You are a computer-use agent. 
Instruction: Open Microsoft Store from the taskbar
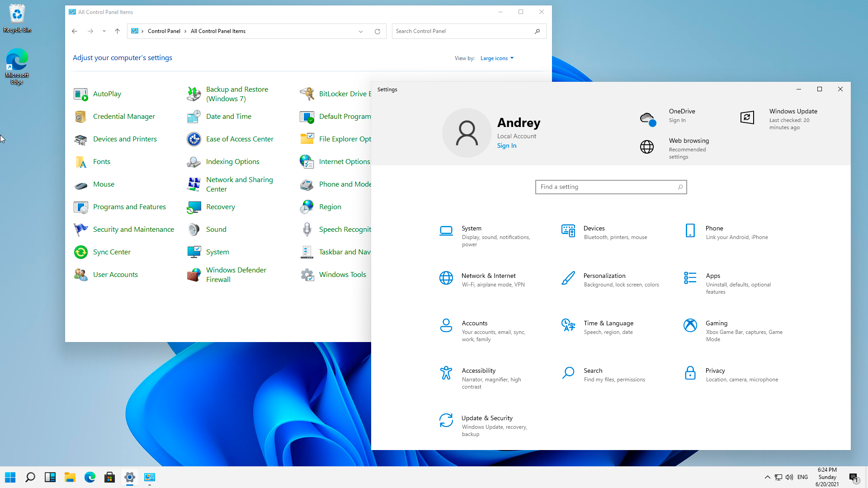point(109,477)
